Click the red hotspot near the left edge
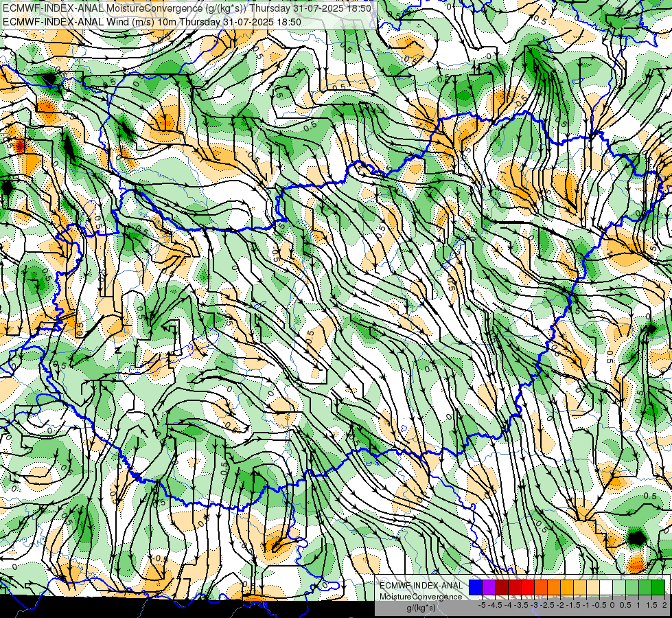The width and height of the screenshot is (672, 618). tap(20, 147)
